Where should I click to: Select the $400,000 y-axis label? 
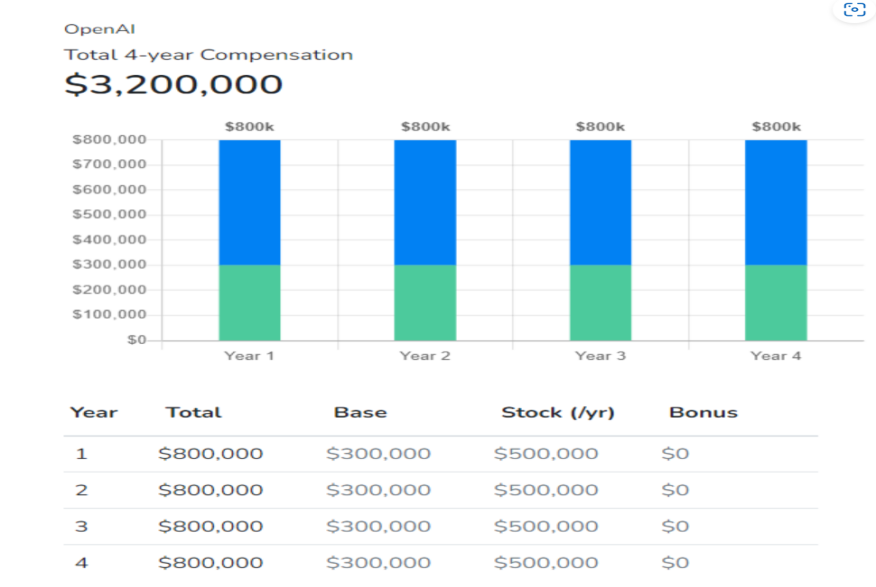(110, 240)
